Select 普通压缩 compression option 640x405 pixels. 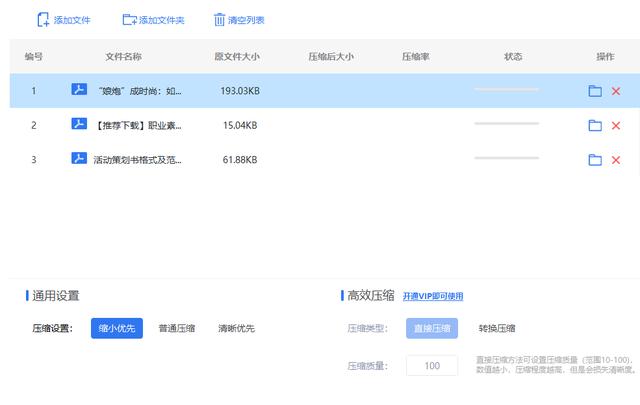[177, 328]
